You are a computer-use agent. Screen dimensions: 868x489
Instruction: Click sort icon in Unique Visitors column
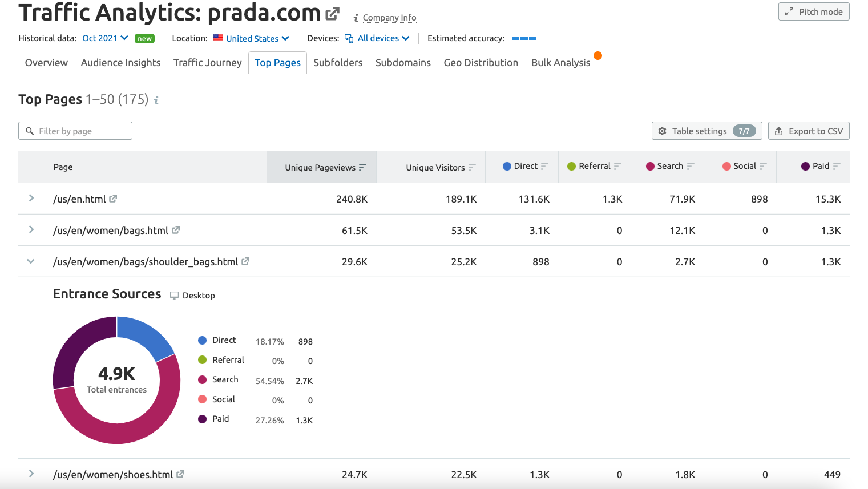coord(472,167)
